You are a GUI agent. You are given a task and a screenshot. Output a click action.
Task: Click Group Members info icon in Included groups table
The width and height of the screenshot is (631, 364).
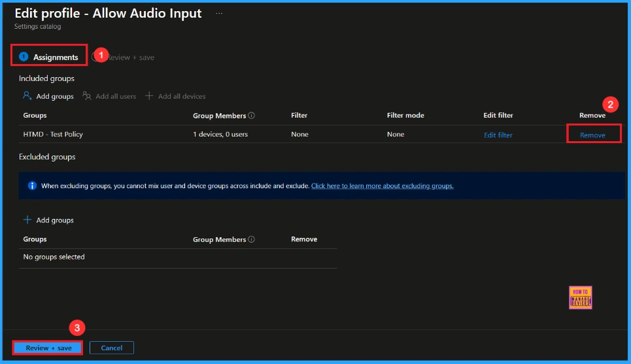252,116
